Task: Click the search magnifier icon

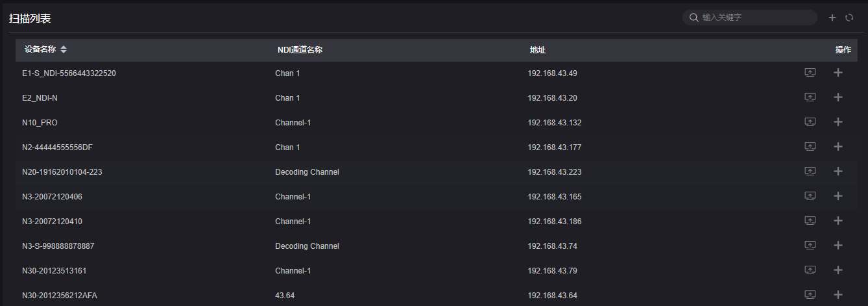Action: 693,18
